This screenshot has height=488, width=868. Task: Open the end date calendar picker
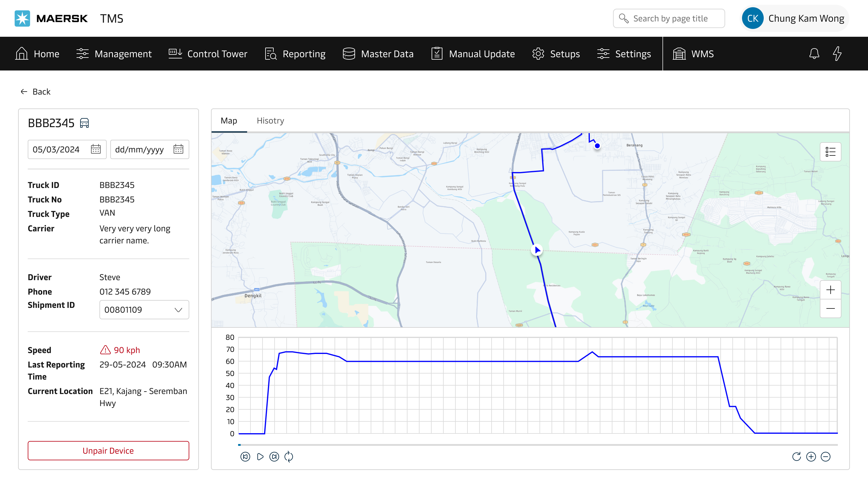(178, 149)
